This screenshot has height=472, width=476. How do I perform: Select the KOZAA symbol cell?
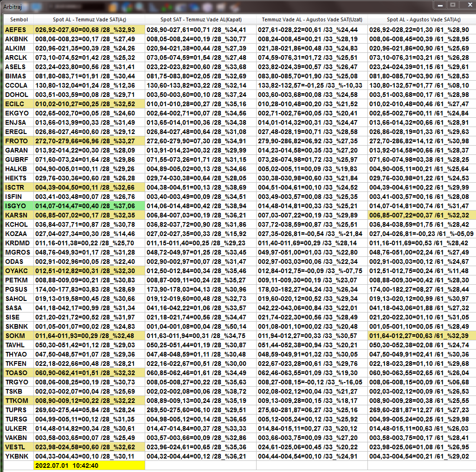19,234
